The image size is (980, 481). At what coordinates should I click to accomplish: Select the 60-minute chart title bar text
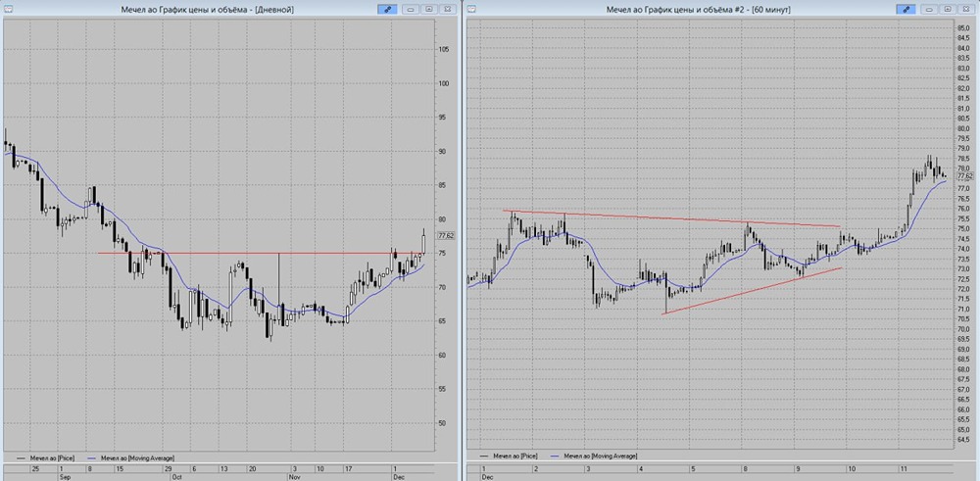click(x=700, y=10)
